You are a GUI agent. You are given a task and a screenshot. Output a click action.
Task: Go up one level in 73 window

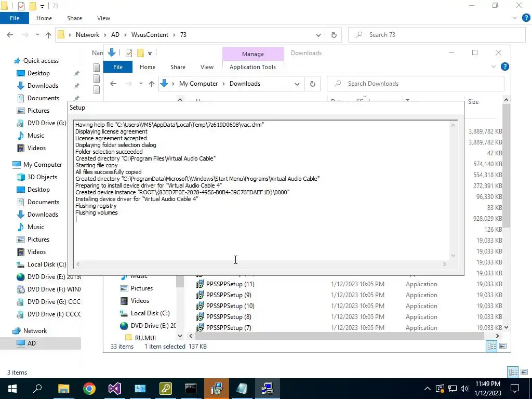click(48, 35)
